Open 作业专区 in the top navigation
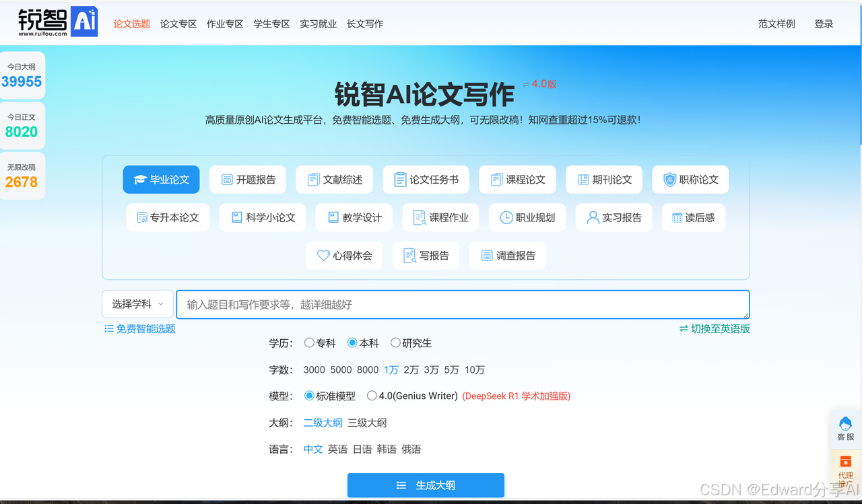The image size is (862, 504). click(x=225, y=24)
